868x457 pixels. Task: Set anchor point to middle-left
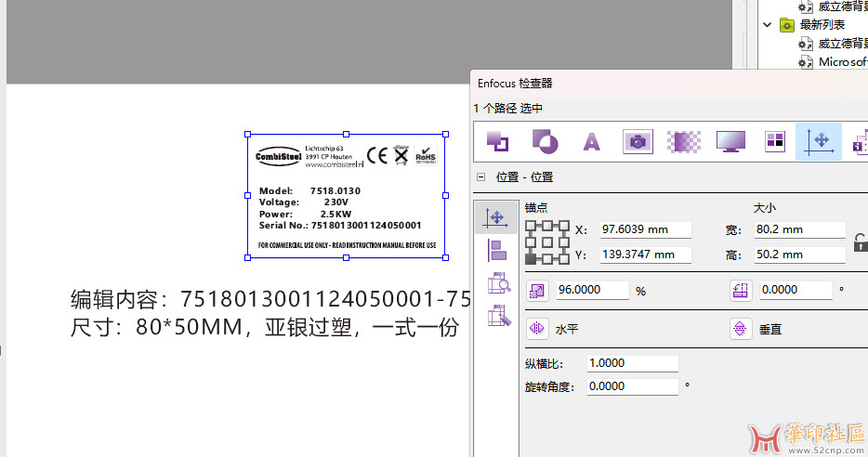[x=531, y=242]
